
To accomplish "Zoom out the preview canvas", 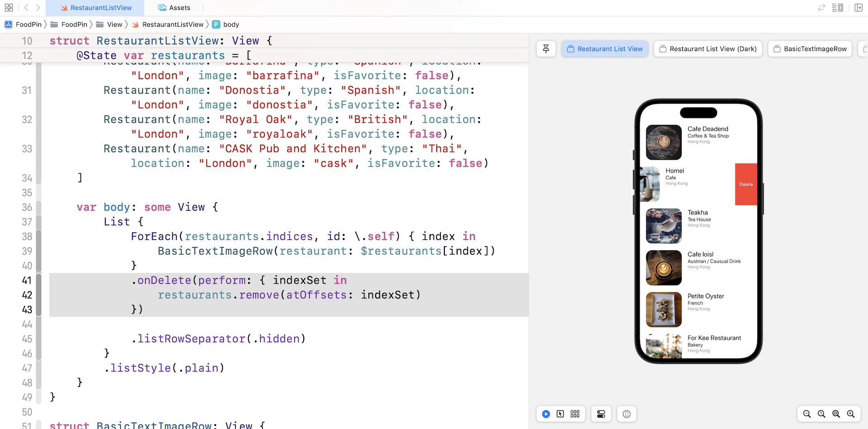I will [807, 414].
